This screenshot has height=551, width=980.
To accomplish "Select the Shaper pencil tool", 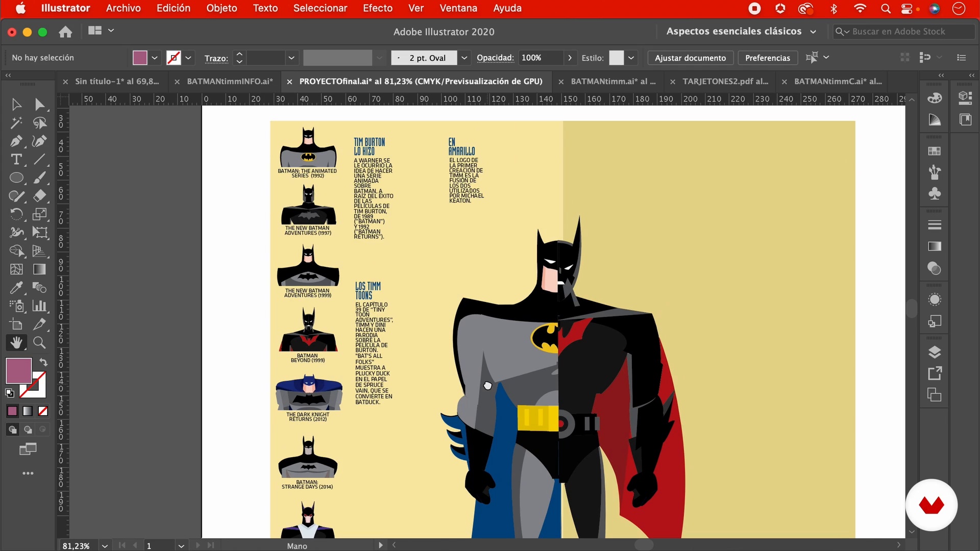I will point(16,196).
